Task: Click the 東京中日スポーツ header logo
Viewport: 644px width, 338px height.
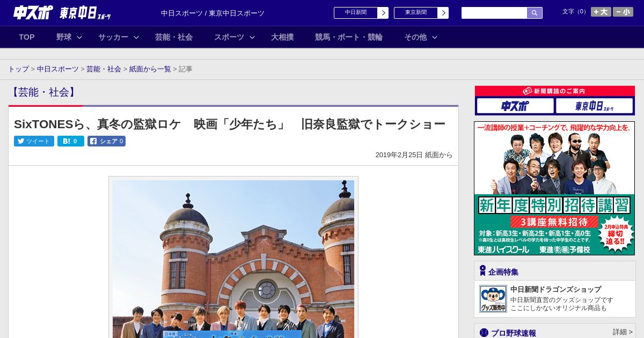Action: [85, 13]
